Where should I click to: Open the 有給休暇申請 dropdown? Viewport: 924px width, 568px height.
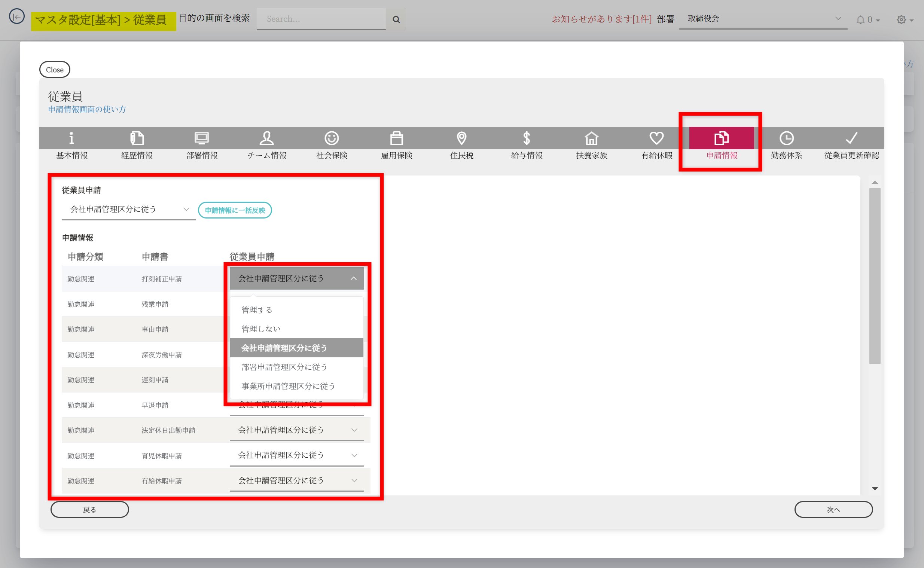[296, 480]
